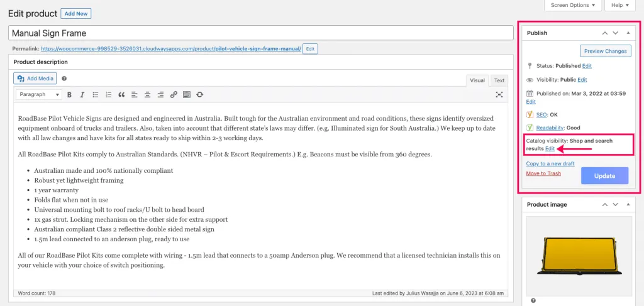
Task: Click Copy to a new draft
Action: [x=550, y=163]
